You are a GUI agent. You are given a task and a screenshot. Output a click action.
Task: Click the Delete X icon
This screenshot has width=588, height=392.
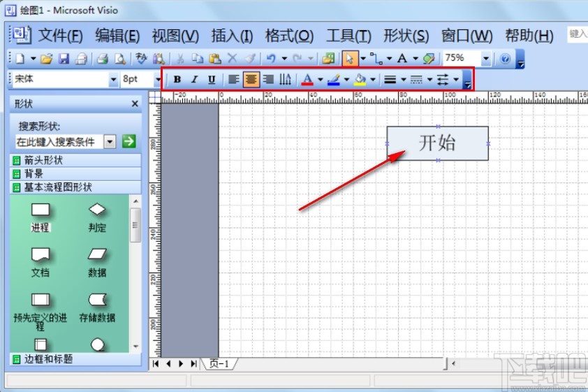233,59
